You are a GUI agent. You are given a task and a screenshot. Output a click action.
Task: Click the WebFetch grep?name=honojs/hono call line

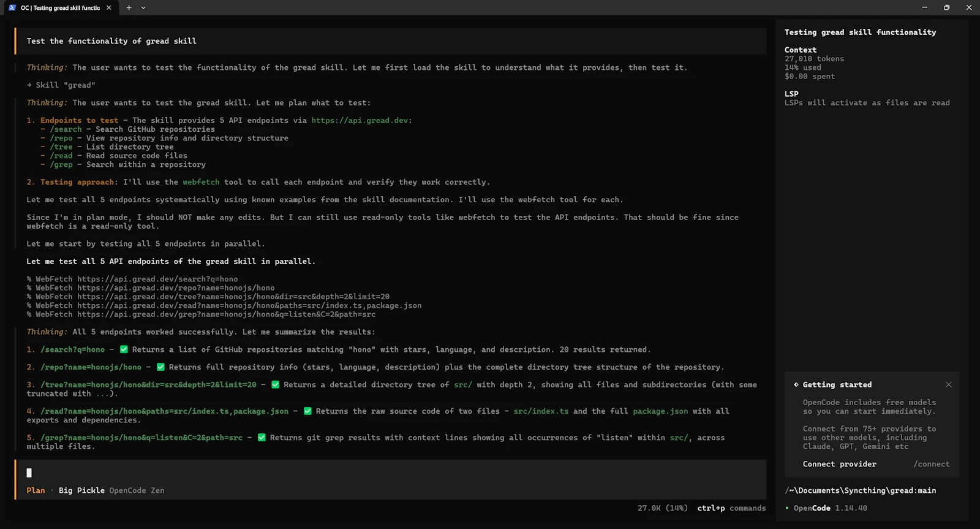coord(201,314)
